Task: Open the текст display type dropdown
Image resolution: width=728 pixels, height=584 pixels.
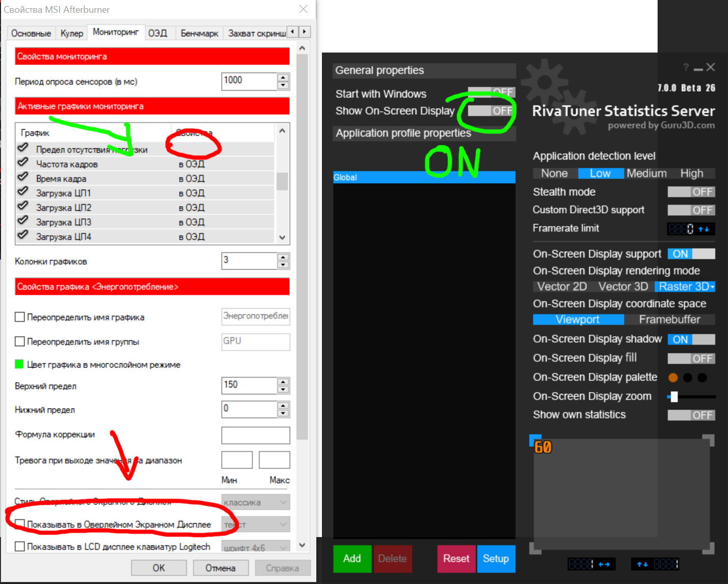Action: (x=256, y=524)
